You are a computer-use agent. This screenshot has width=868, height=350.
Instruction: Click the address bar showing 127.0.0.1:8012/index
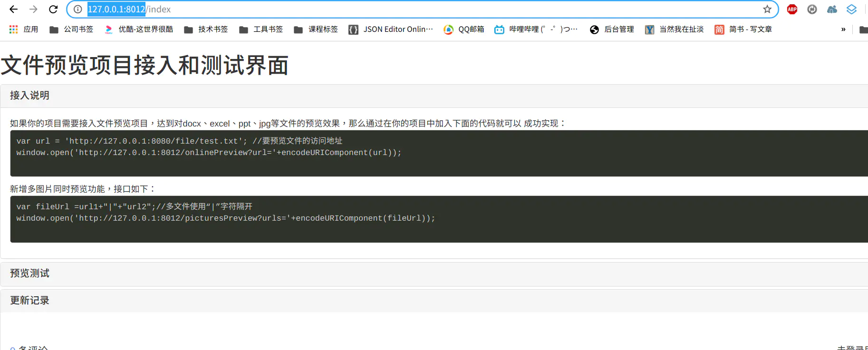click(x=423, y=9)
